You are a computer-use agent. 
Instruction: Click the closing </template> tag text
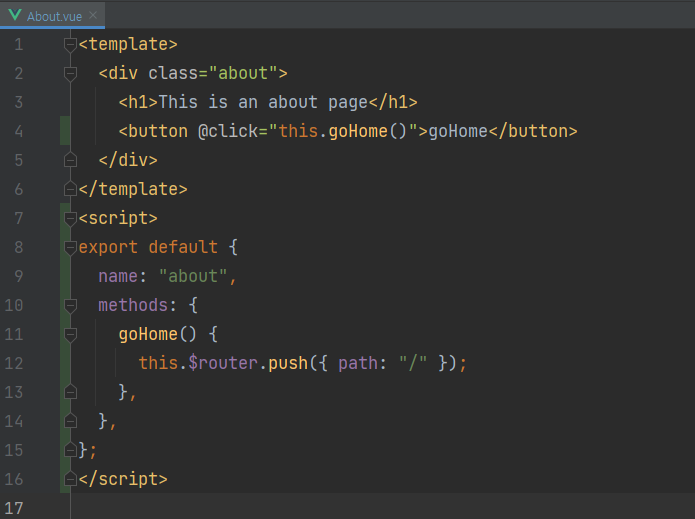coord(133,189)
